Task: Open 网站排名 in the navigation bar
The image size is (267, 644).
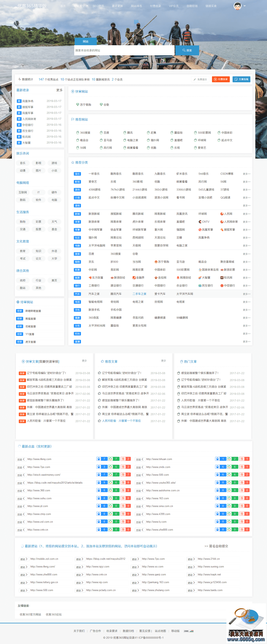Action: (x=136, y=6)
